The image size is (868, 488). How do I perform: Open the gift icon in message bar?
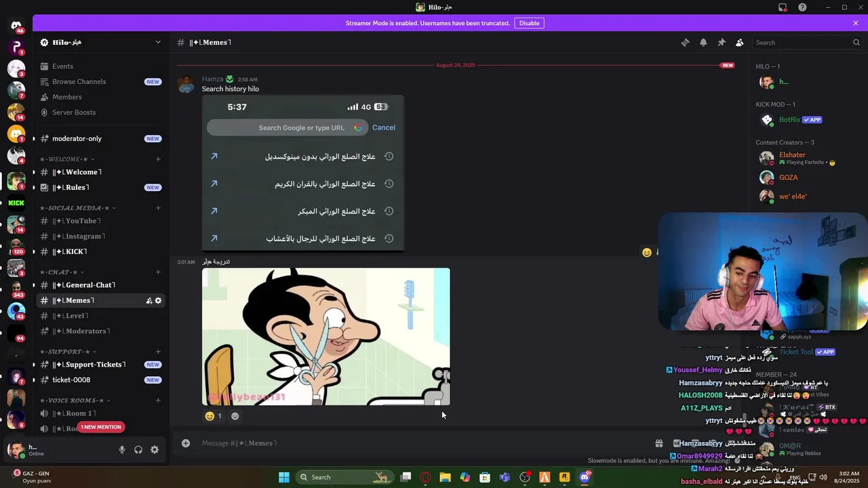(x=658, y=443)
